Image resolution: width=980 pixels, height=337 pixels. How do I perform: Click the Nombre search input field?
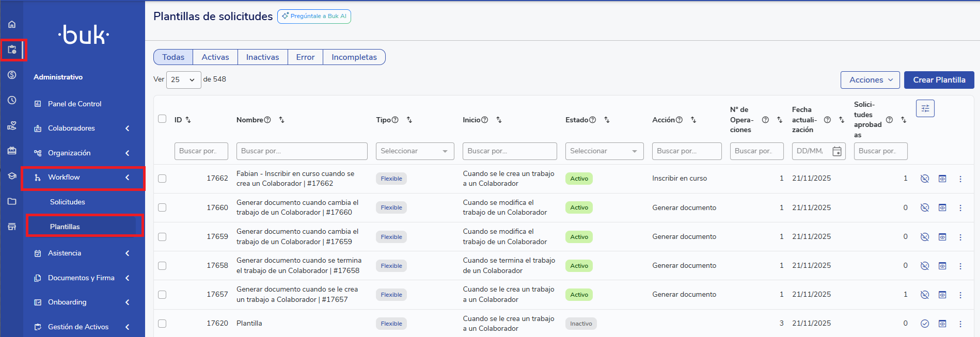coord(302,151)
